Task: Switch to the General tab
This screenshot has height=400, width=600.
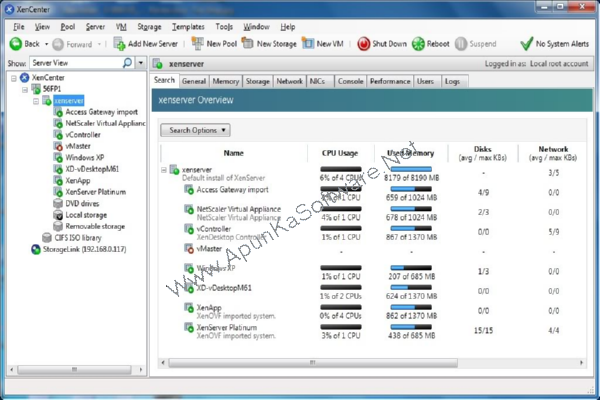Action: pos(194,81)
